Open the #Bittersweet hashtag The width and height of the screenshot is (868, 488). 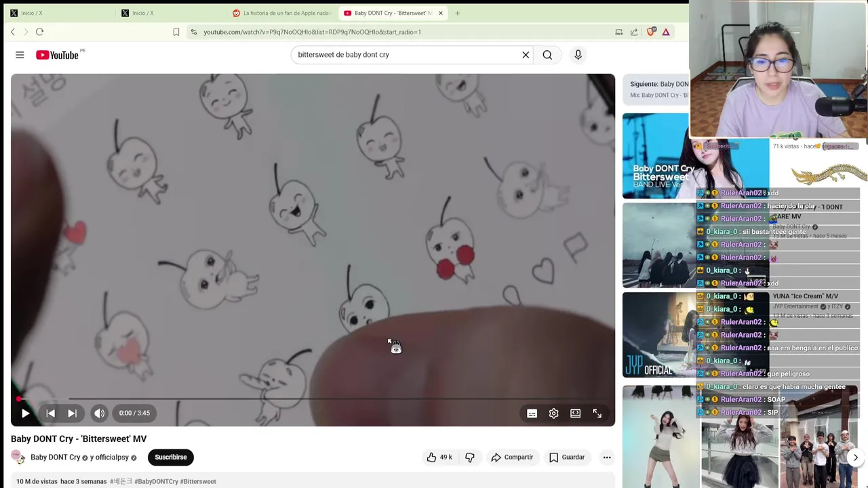[198, 482]
